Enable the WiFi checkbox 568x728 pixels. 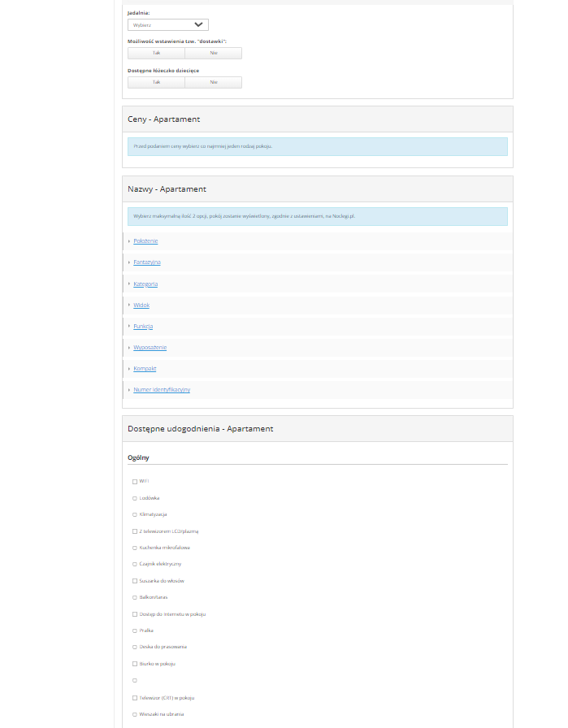tap(135, 481)
